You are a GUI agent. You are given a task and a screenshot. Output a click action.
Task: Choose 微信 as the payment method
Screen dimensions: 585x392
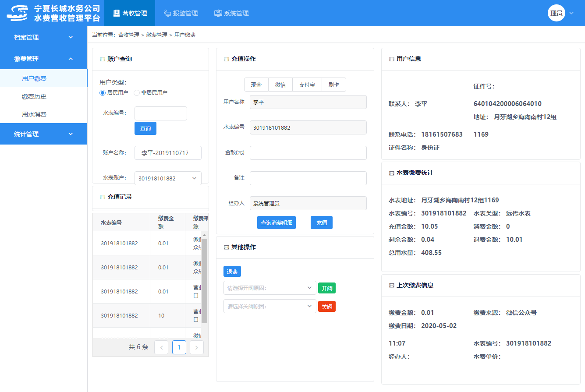[280, 85]
